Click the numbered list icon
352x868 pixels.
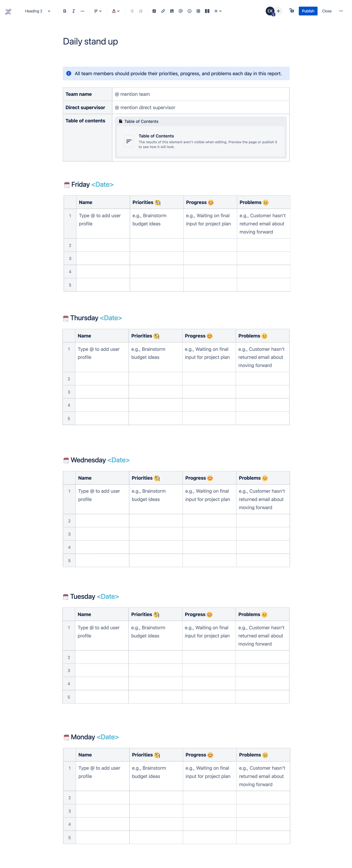tap(140, 11)
